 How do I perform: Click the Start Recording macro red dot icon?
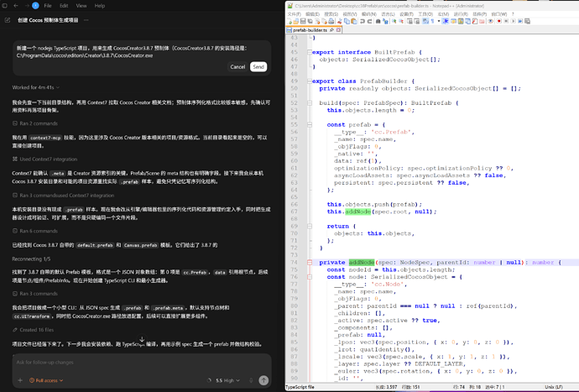(499, 21)
